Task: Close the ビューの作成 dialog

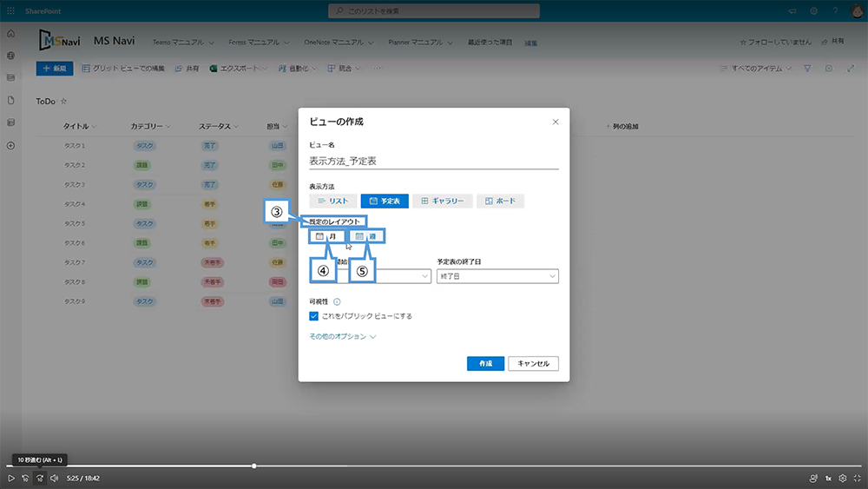Action: [556, 122]
